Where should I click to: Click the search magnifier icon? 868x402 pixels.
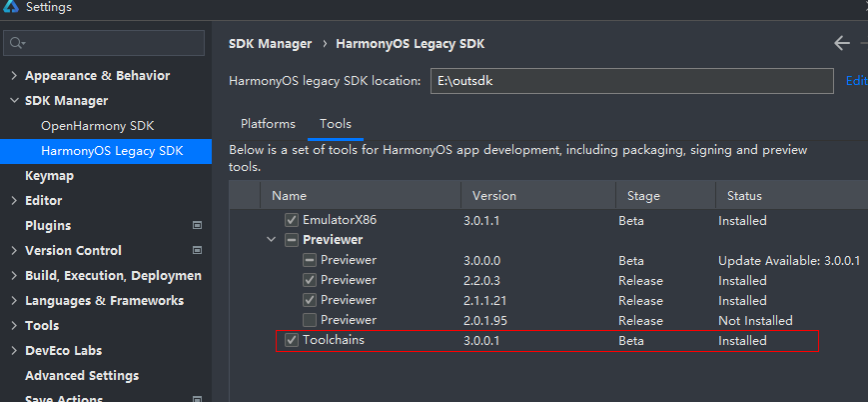click(x=17, y=43)
